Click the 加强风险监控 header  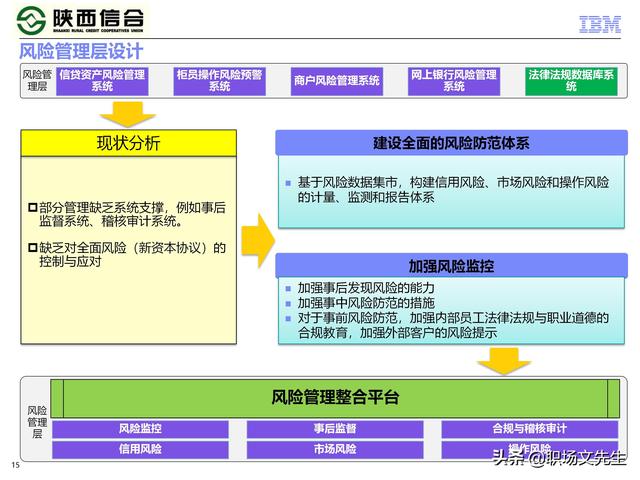451,266
